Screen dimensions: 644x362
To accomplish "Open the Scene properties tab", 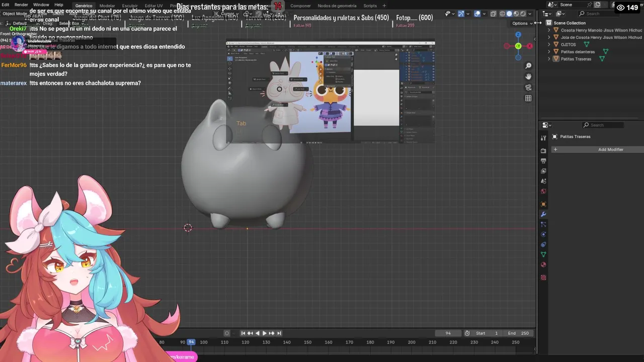I will coord(543,181).
